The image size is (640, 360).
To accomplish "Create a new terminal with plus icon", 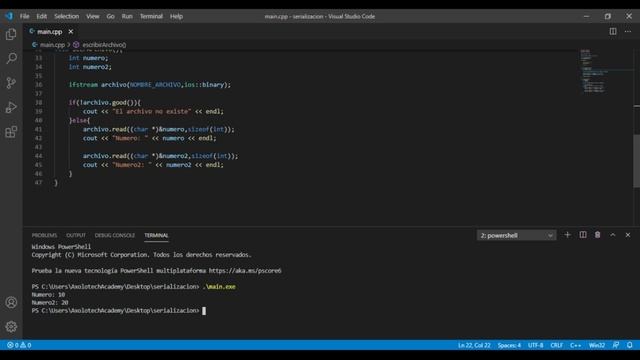I will 567,235.
